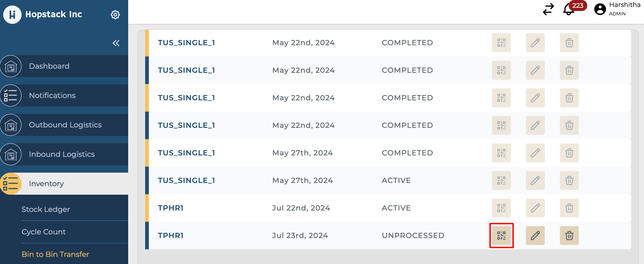Open the Cycle Count submenu item

tap(43, 231)
